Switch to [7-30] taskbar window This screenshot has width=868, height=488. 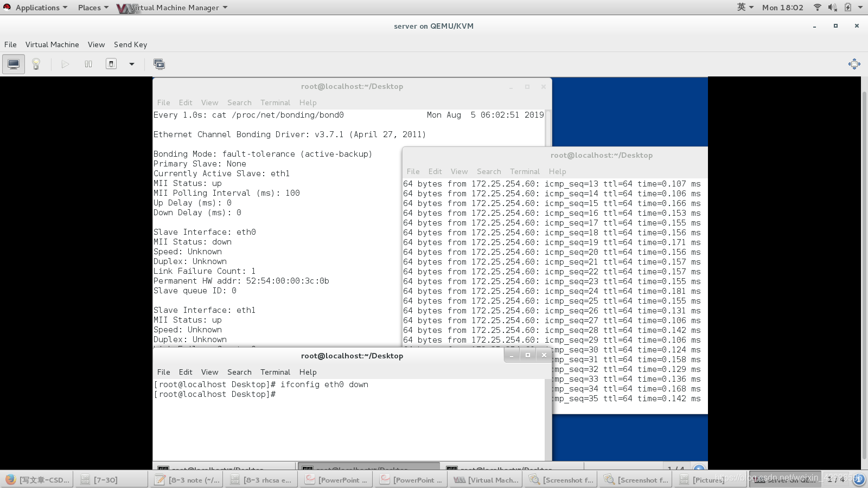click(x=111, y=480)
